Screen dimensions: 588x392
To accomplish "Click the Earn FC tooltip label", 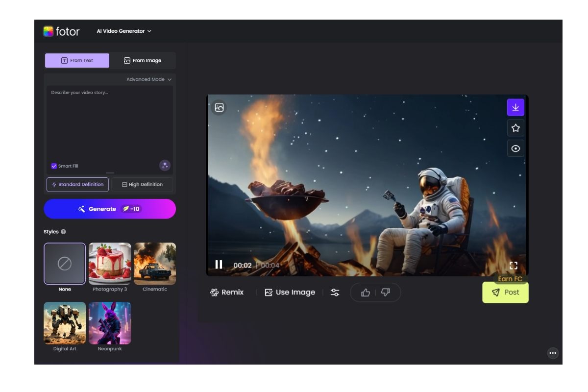I will click(510, 279).
